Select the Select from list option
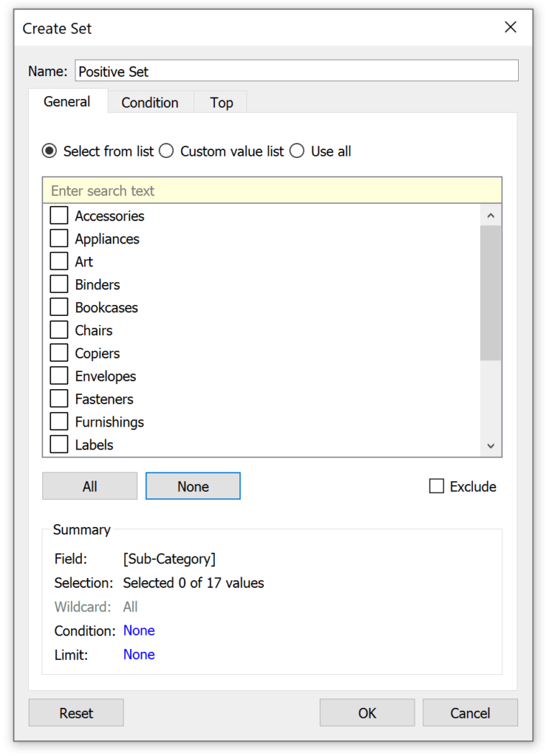Viewport: 549px width, 756px height. [49, 151]
